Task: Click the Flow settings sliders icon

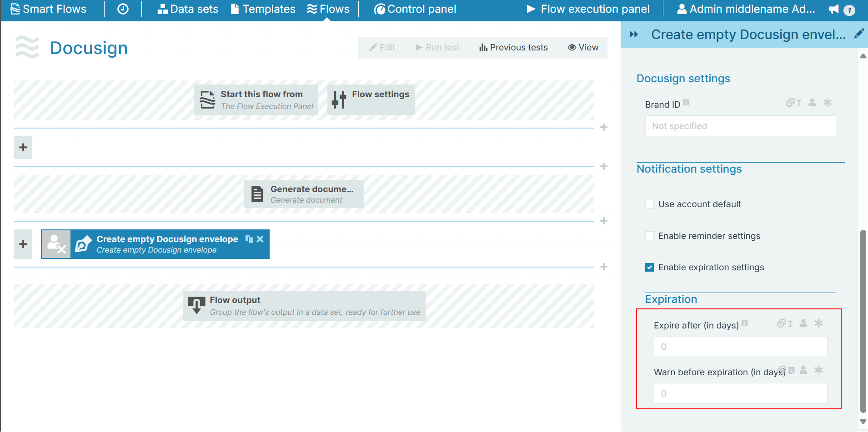Action: (x=339, y=99)
